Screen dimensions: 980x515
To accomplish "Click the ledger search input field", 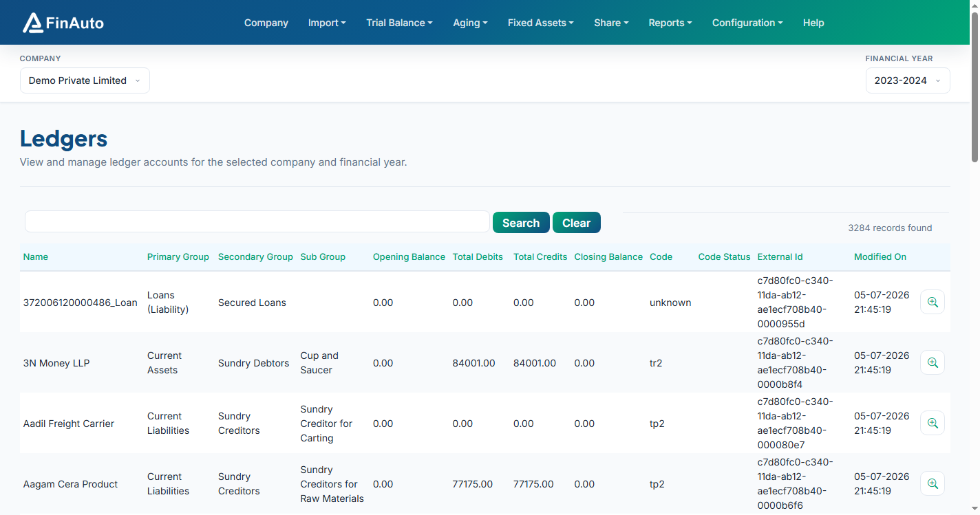I will [x=257, y=221].
